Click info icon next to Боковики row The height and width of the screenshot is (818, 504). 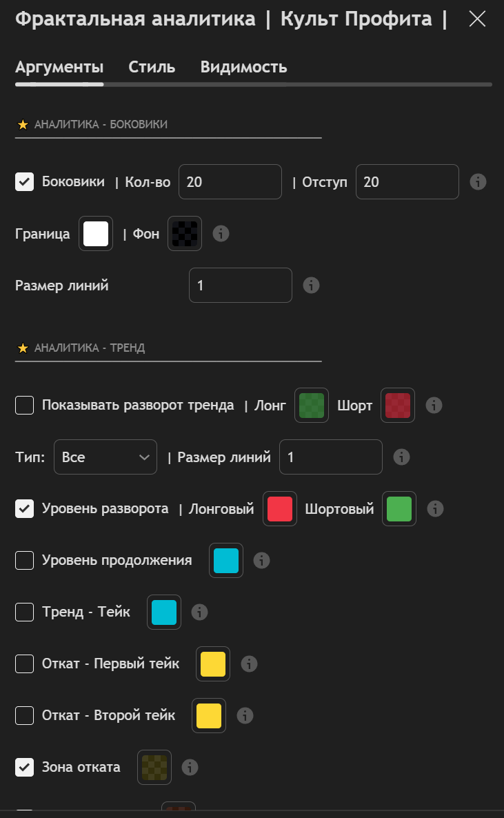[x=478, y=182]
